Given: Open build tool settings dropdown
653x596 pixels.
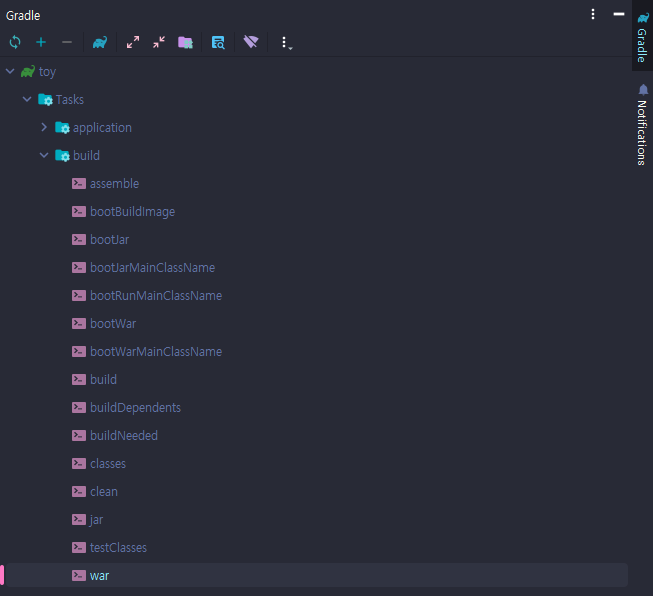Looking at the screenshot, I should click(286, 42).
